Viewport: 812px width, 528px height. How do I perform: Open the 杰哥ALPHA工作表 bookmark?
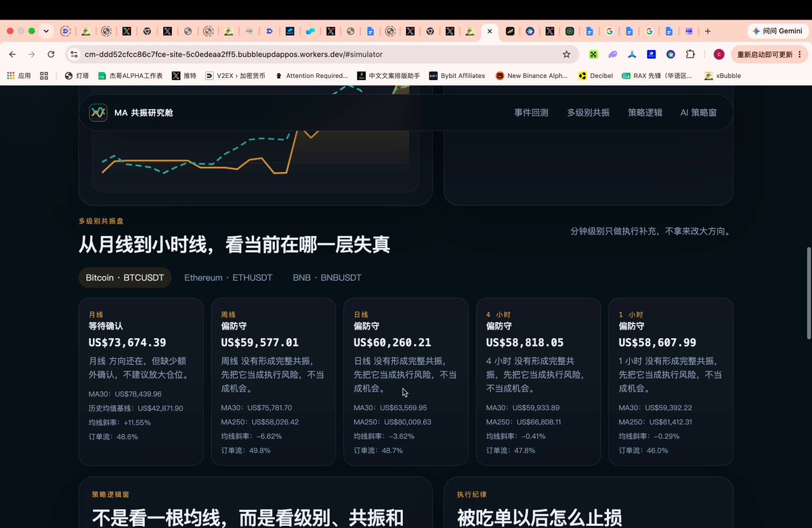[x=130, y=76]
